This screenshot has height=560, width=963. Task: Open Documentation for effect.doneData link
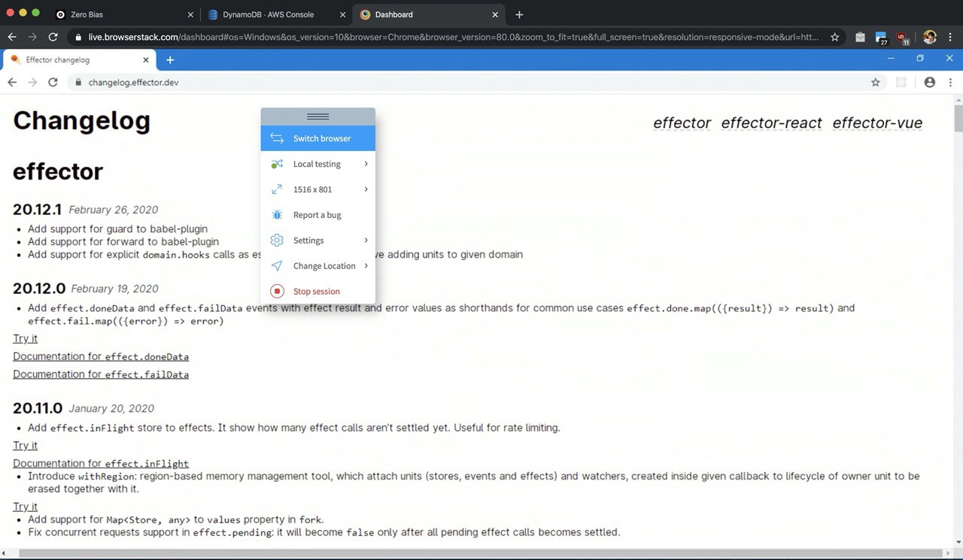click(101, 356)
